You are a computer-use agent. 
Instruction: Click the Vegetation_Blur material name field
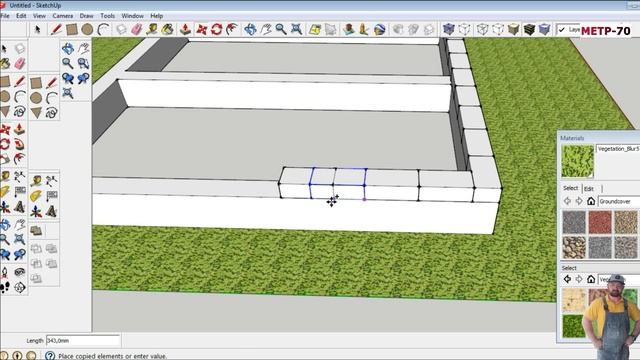pyautogui.click(x=618, y=149)
